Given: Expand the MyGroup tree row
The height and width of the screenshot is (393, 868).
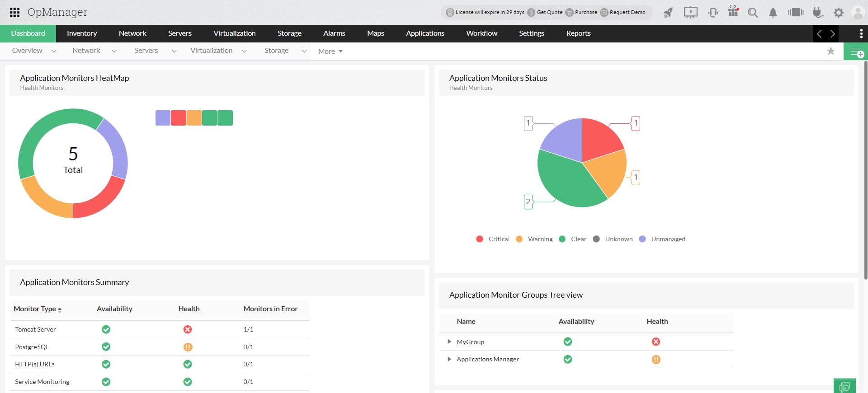Looking at the screenshot, I should pyautogui.click(x=449, y=342).
